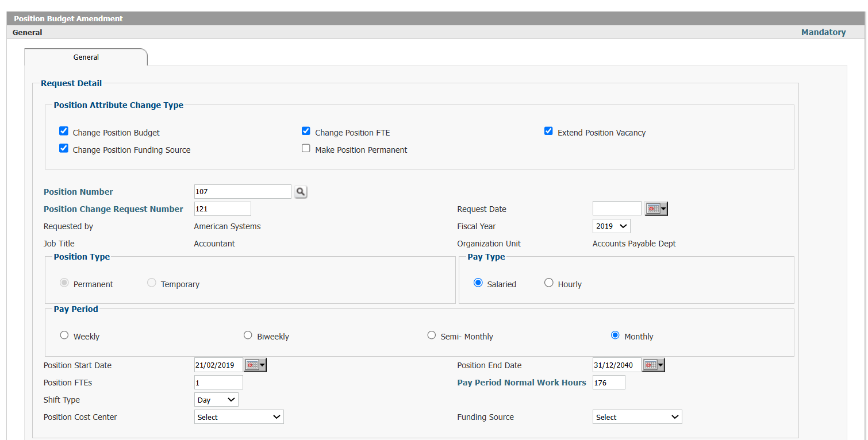Open the Position End Date calendar picker

tap(650, 365)
